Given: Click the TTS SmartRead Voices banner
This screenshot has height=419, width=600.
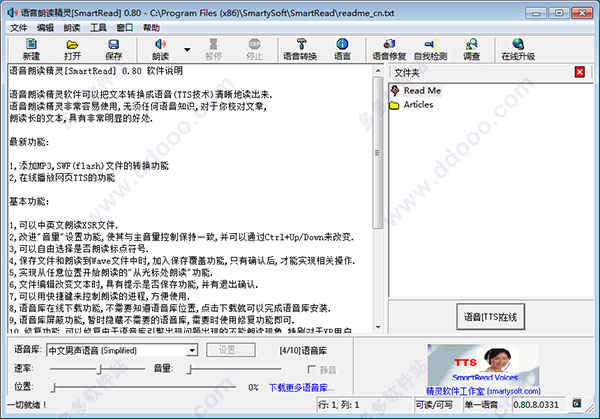Looking at the screenshot, I should [483, 364].
